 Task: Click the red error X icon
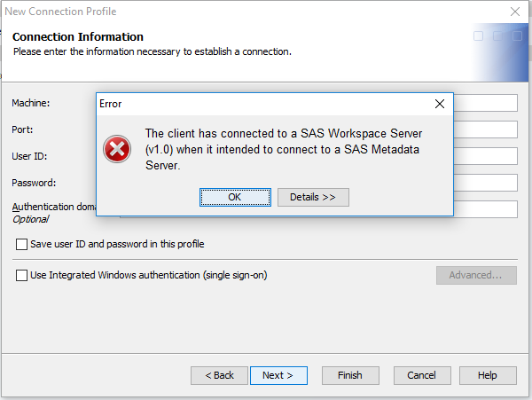[117, 149]
